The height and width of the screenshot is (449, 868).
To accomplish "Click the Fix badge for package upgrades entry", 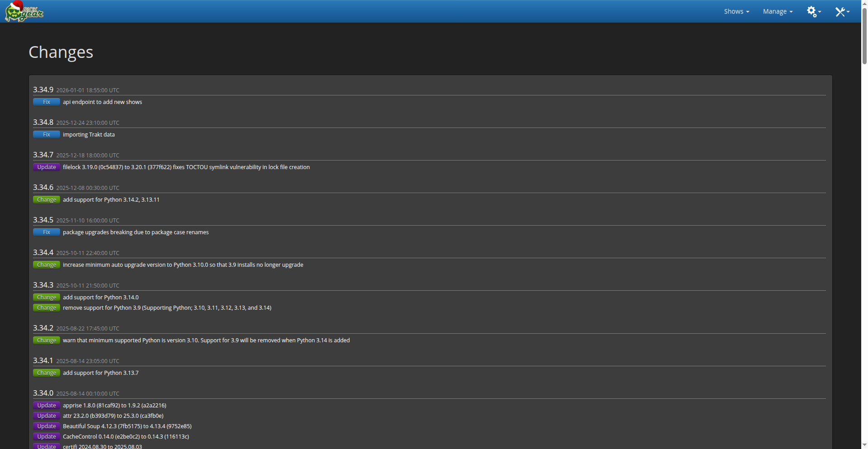I will [x=47, y=232].
